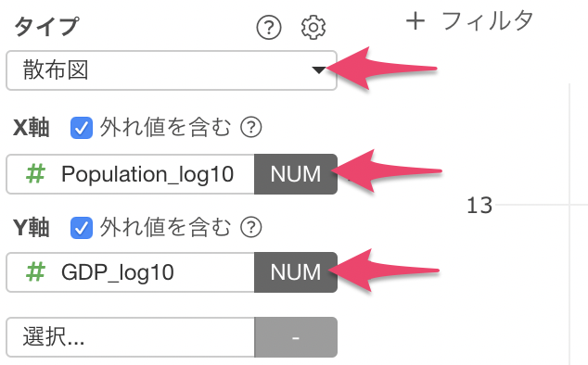Open GDP_log10 Y-axis column selector
The image size is (588, 365).
pyautogui.click(x=131, y=272)
